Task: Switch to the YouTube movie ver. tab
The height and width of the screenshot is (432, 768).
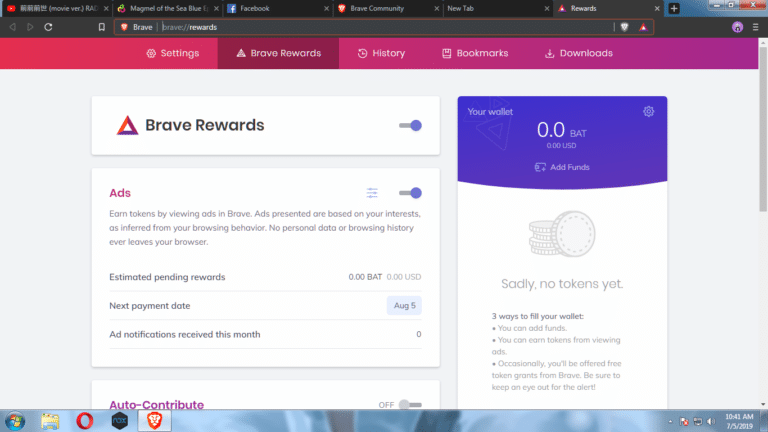Action: tap(56, 8)
